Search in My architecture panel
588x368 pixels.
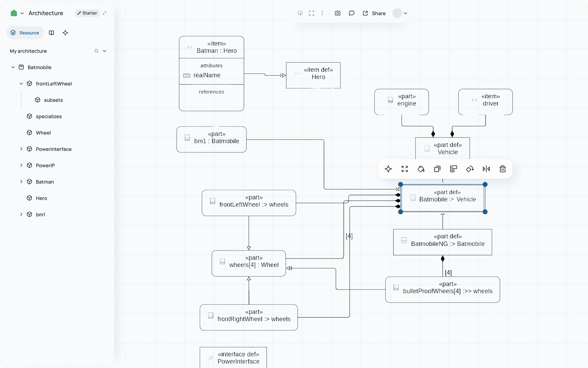[96, 51]
